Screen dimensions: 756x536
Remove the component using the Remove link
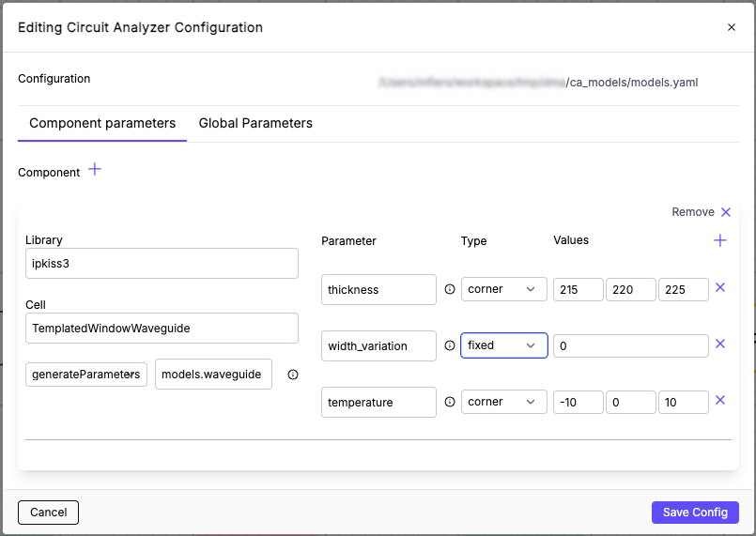click(701, 212)
